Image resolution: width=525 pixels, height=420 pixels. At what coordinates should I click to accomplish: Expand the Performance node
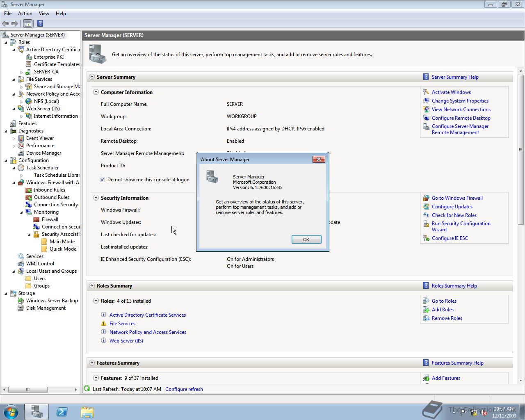pyautogui.click(x=14, y=146)
